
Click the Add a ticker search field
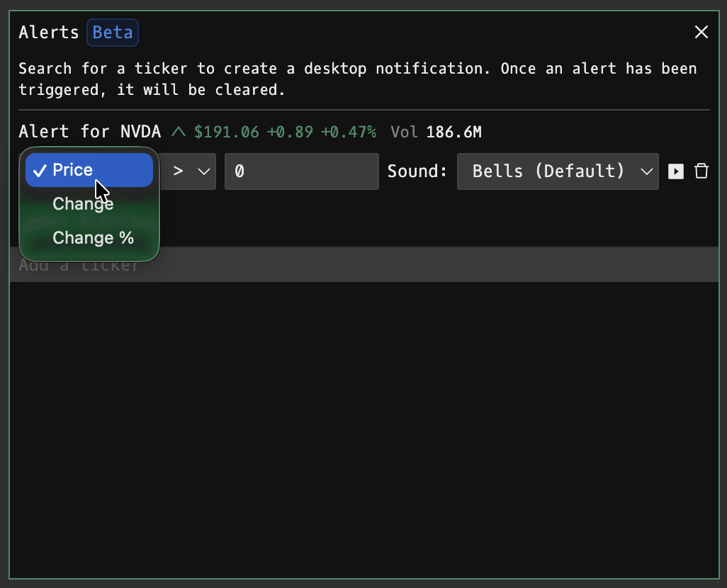point(364,264)
